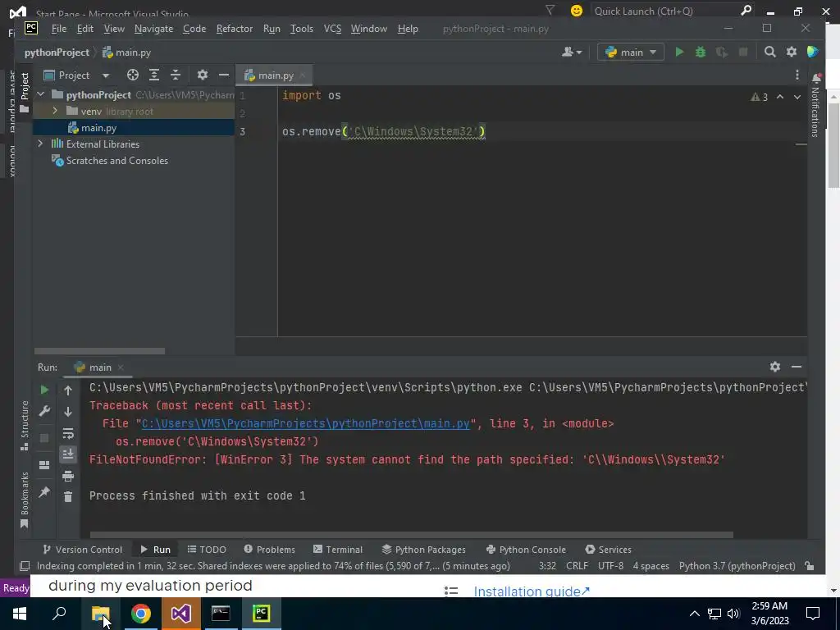Toggle the Project tool window side tab
Viewport: 840px width, 630px height.
tap(24, 93)
